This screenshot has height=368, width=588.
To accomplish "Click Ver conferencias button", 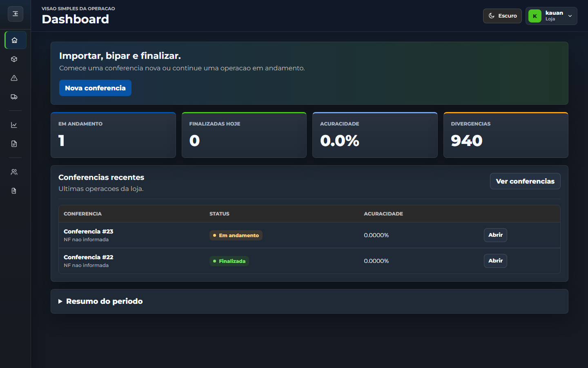I will click(x=525, y=181).
